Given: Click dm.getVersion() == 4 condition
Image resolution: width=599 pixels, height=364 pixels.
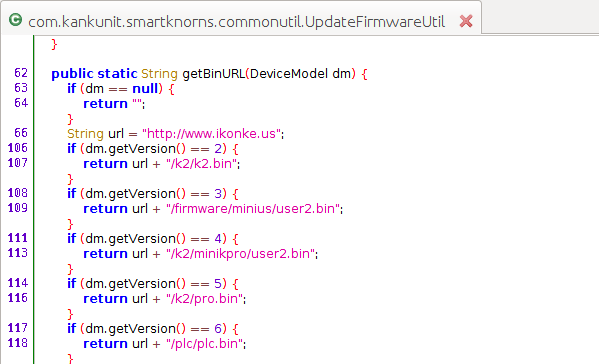Looking at the screenshot, I should 154,239.
